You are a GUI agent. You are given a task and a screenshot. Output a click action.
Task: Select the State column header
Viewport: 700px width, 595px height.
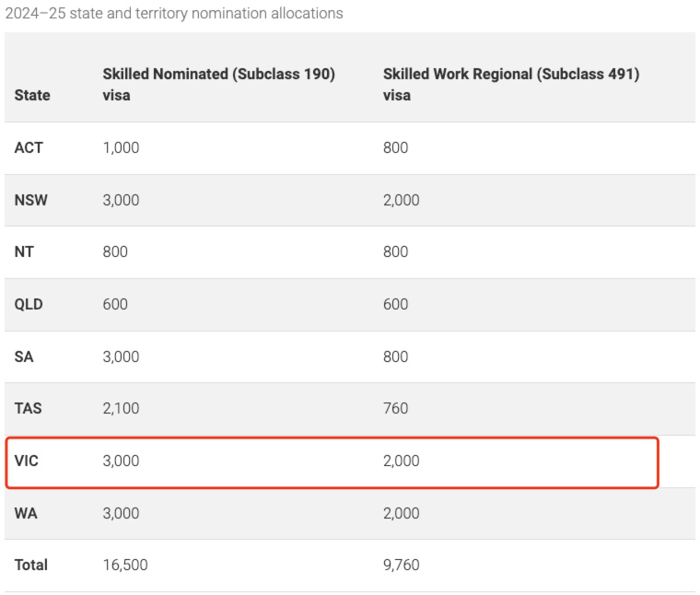[32, 95]
